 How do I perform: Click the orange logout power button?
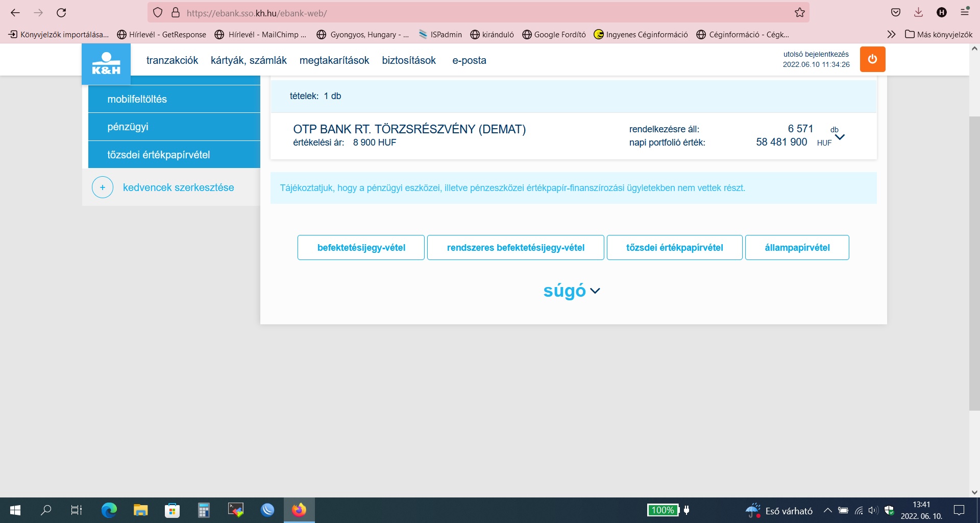point(872,59)
